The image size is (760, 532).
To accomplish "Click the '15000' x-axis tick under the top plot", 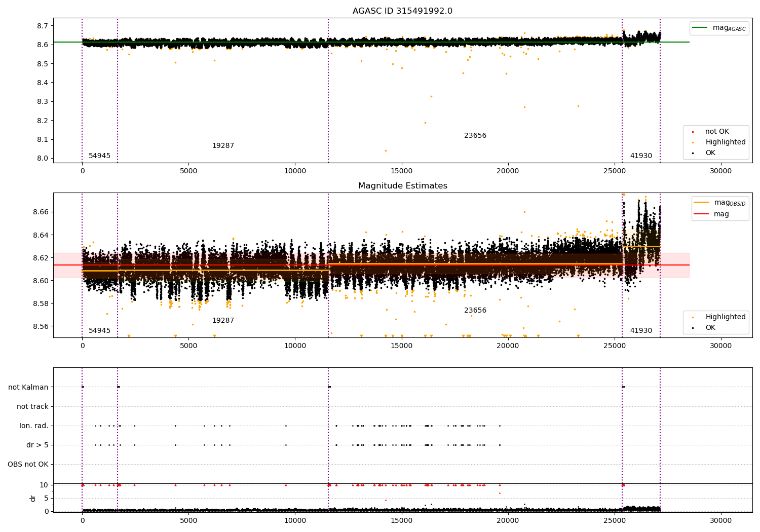I will 401,171.
